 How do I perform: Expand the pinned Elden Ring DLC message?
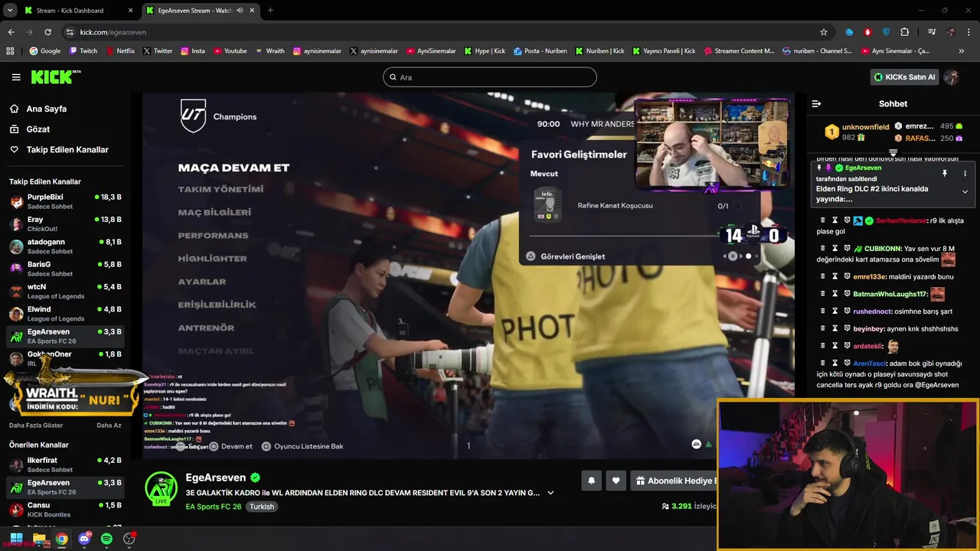point(965,192)
